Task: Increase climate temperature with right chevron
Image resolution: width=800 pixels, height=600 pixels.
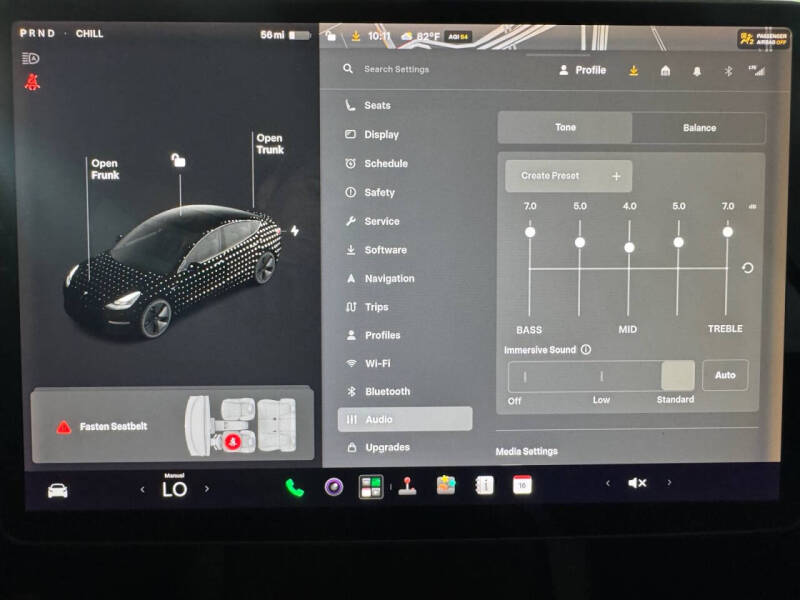Action: pyautogui.click(x=207, y=488)
